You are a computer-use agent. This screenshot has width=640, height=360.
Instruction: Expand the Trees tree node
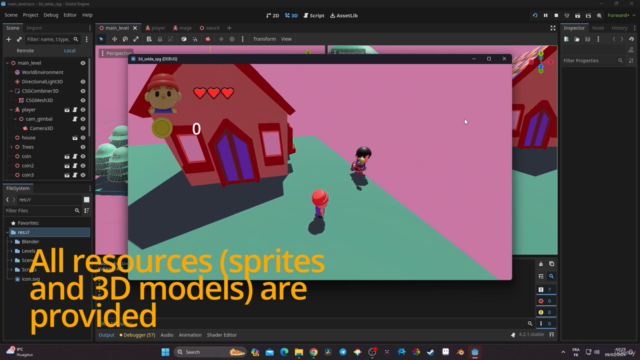(11, 147)
